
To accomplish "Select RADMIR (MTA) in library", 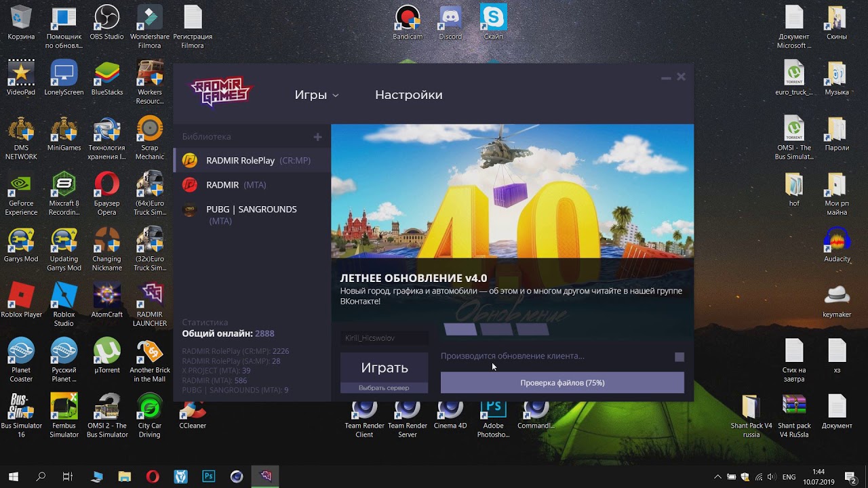I will [252, 184].
